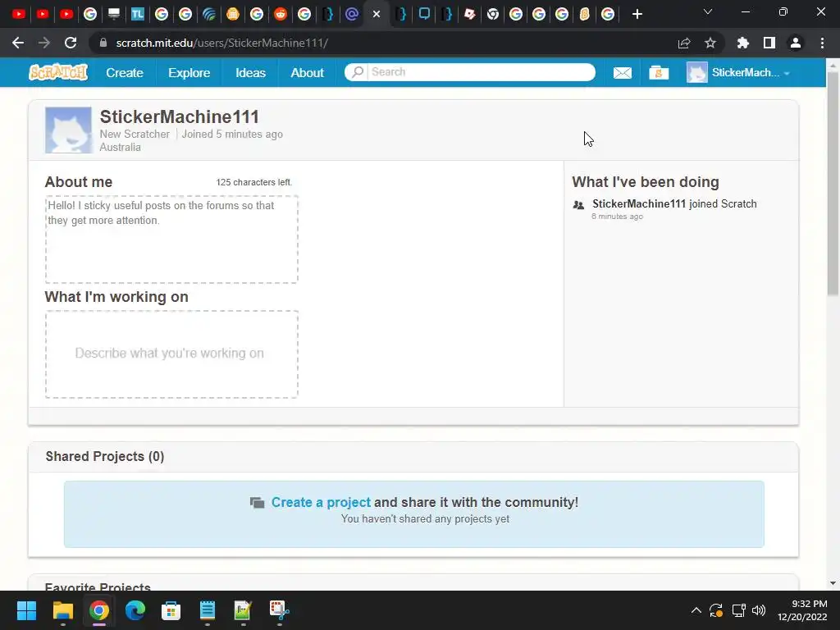Image resolution: width=840 pixels, height=630 pixels.
Task: Click the '6 minutes ago' timestamp
Action: (x=617, y=217)
